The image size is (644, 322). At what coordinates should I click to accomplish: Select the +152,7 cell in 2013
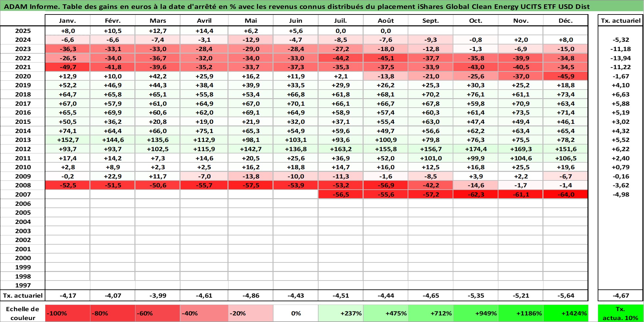pos(67,140)
